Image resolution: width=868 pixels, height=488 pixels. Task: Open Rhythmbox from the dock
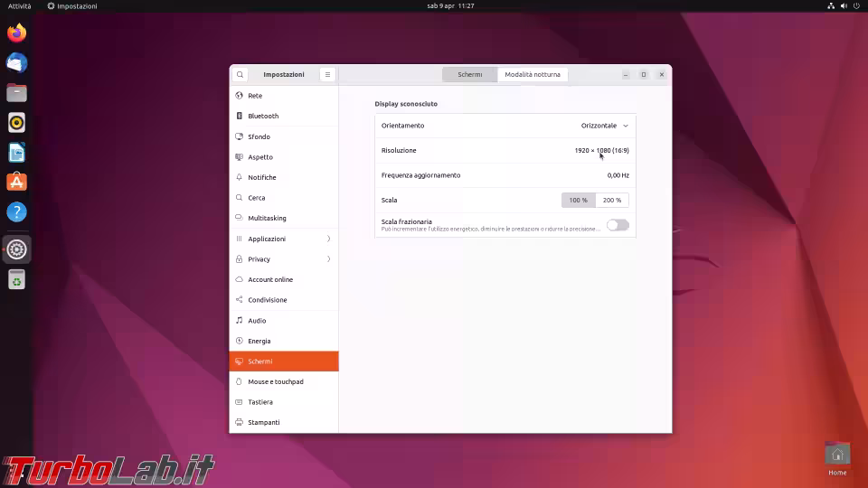(16, 123)
